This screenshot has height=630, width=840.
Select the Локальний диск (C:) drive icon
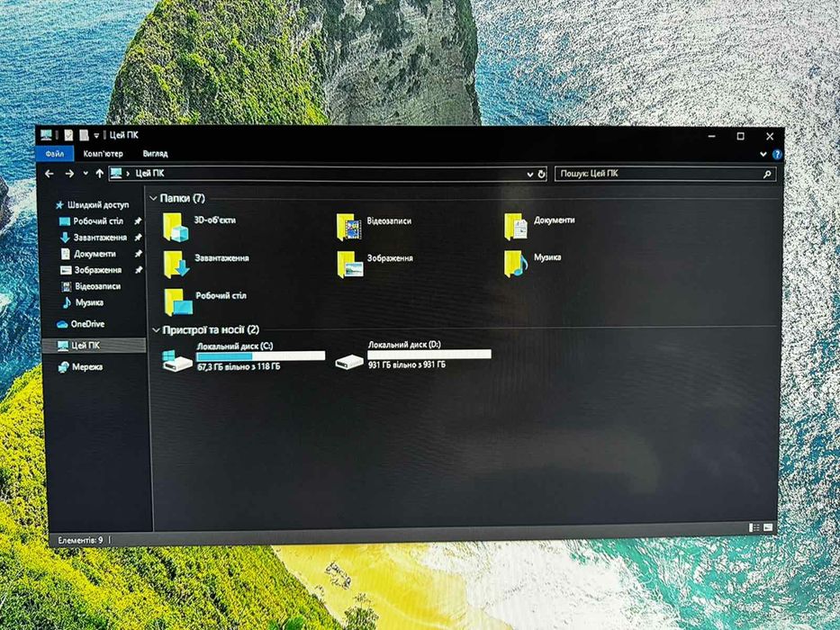(x=176, y=360)
